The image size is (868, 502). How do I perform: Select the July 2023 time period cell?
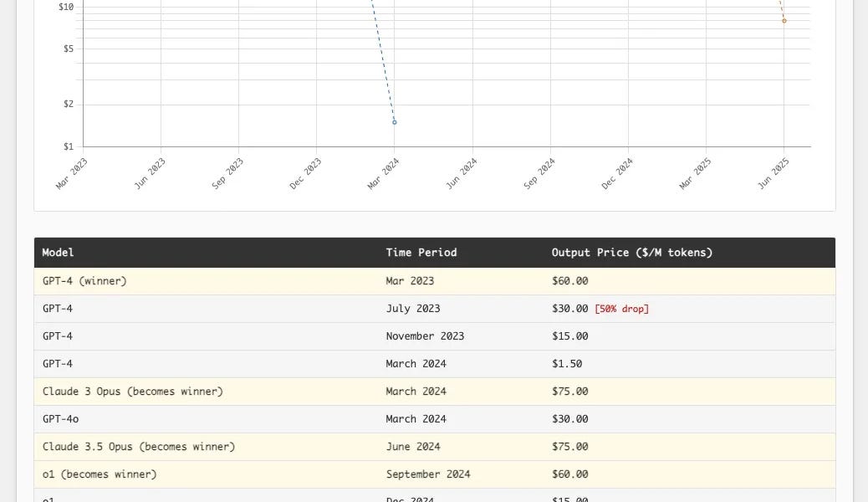[x=413, y=309]
